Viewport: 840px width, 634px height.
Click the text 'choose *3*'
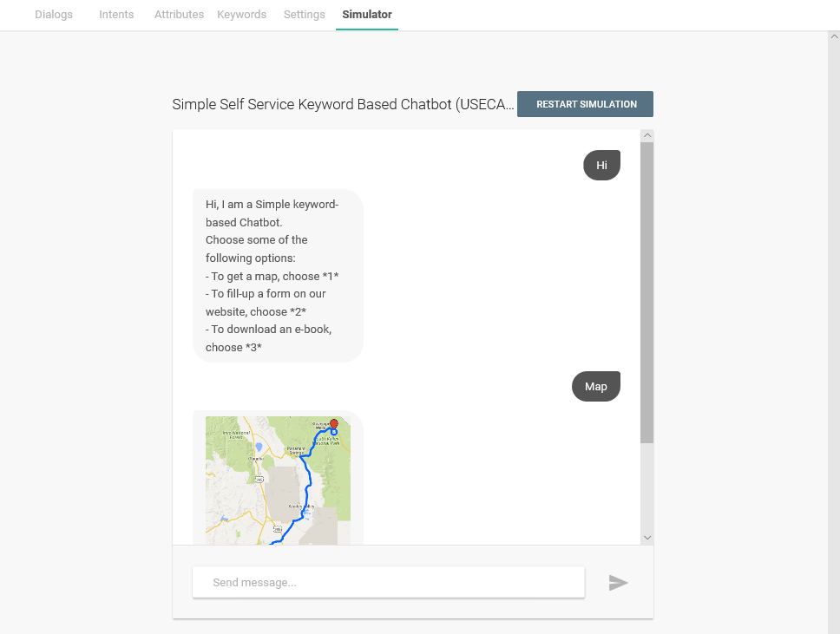point(233,348)
